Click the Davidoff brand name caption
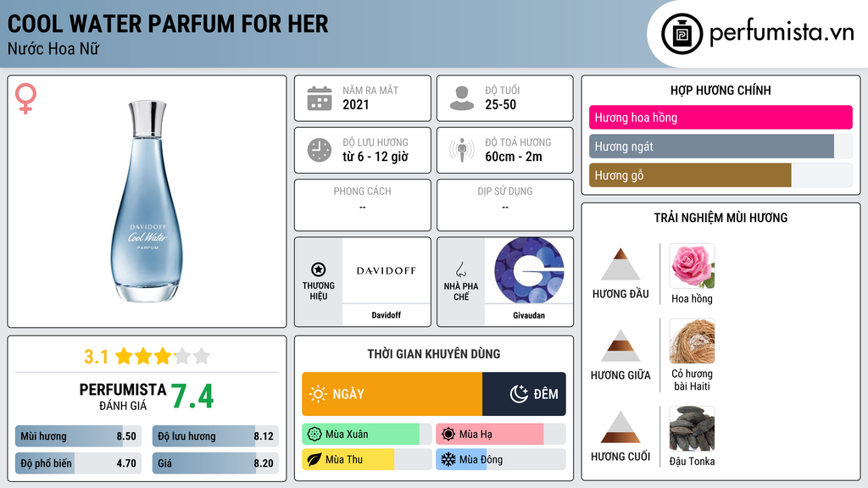Screen dimensions: 868x488 tap(386, 315)
